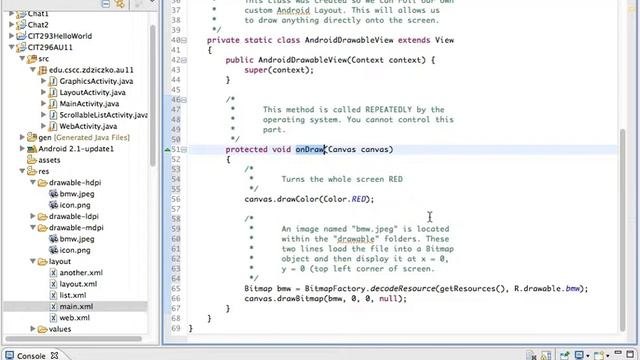Click the CIT296AU11 project icon

[21, 47]
